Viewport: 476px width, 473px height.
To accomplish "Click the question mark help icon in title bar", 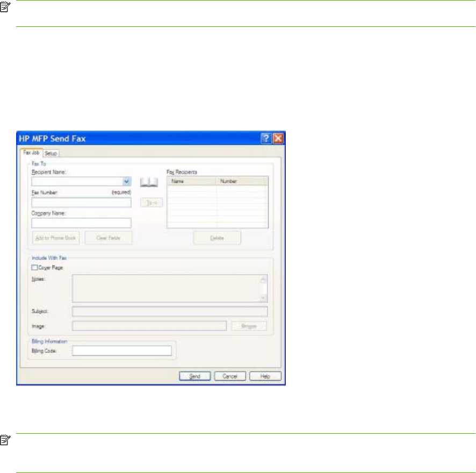I will point(265,139).
